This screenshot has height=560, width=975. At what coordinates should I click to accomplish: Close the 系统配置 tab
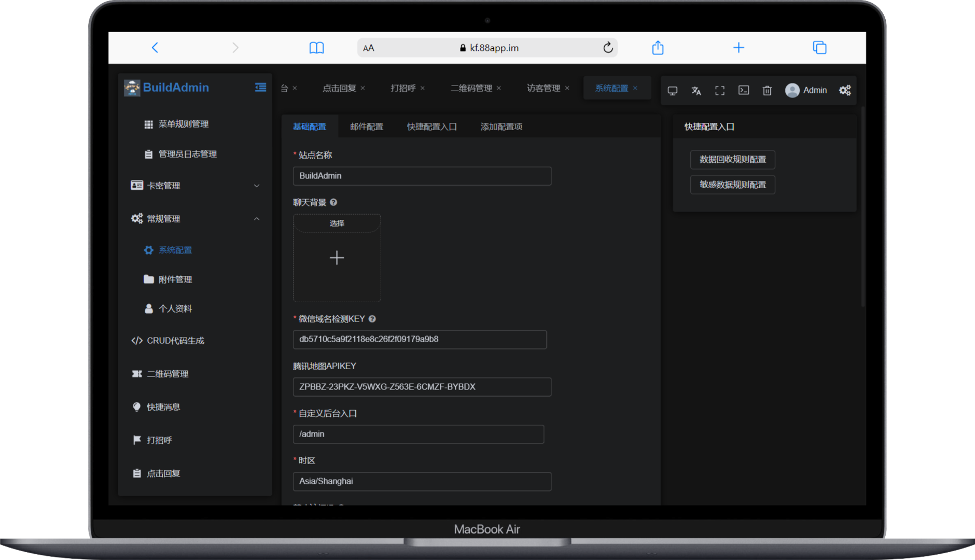click(636, 88)
